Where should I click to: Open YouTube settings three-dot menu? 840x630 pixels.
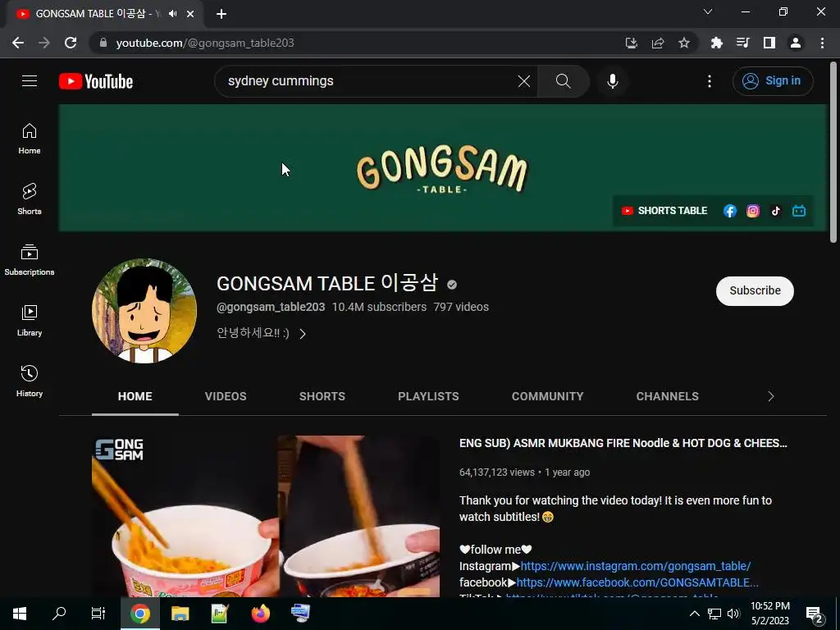click(710, 81)
